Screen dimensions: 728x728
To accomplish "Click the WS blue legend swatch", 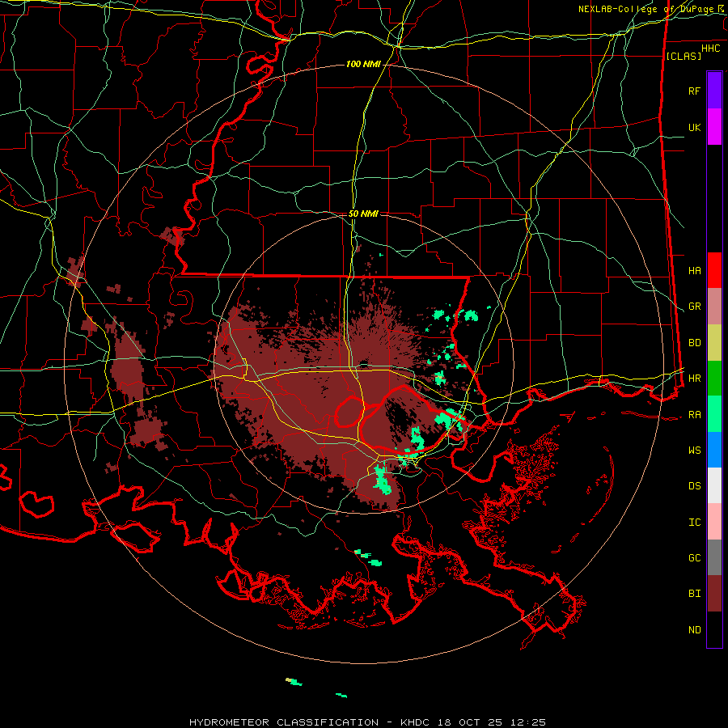I will coord(714,450).
